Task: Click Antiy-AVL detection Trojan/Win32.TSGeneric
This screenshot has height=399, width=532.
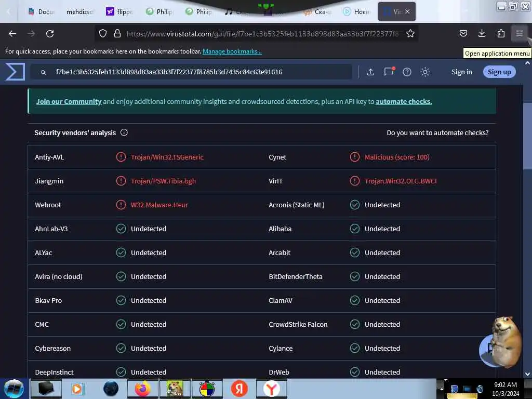Action: tap(167, 157)
